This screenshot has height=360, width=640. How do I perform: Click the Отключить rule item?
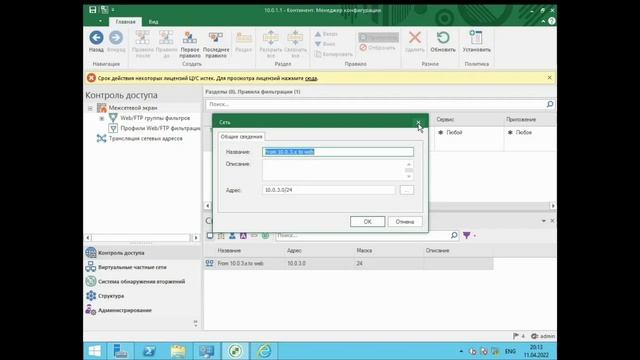pos(378,48)
